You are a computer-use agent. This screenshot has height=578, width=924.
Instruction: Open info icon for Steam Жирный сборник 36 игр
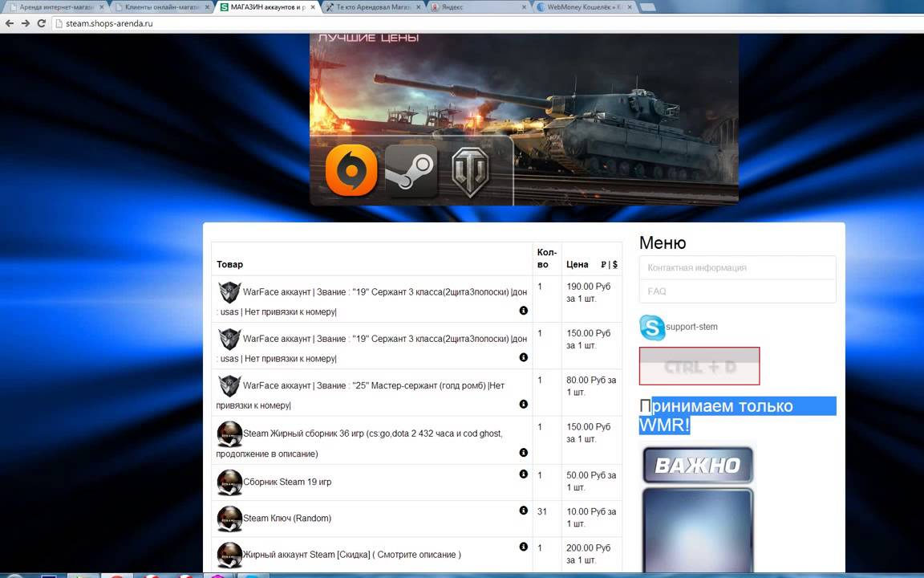(523, 453)
